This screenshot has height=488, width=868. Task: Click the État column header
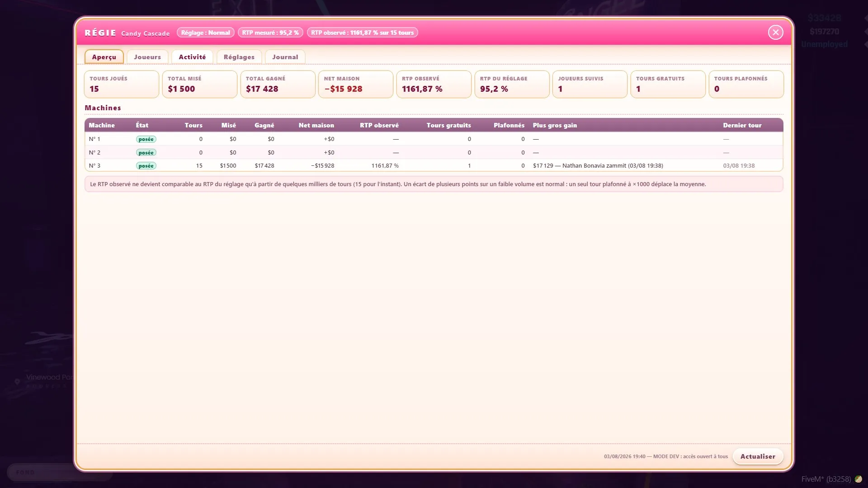pos(142,125)
